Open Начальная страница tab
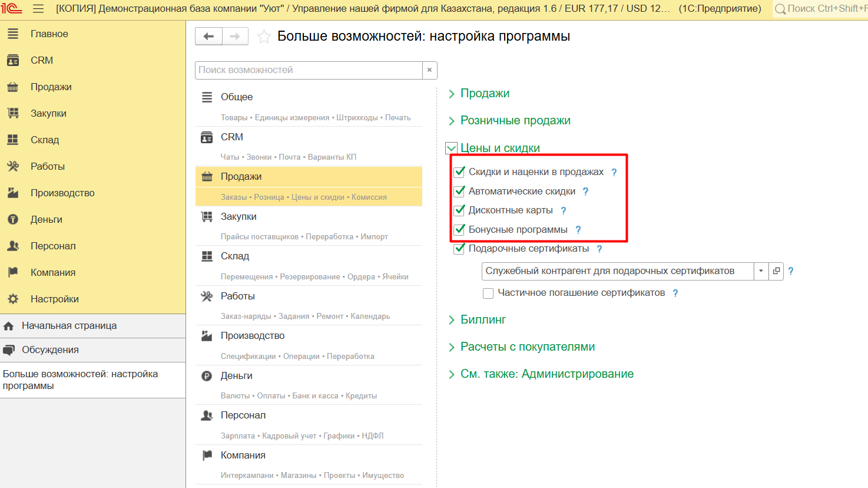This screenshot has width=868, height=488. 69,326
